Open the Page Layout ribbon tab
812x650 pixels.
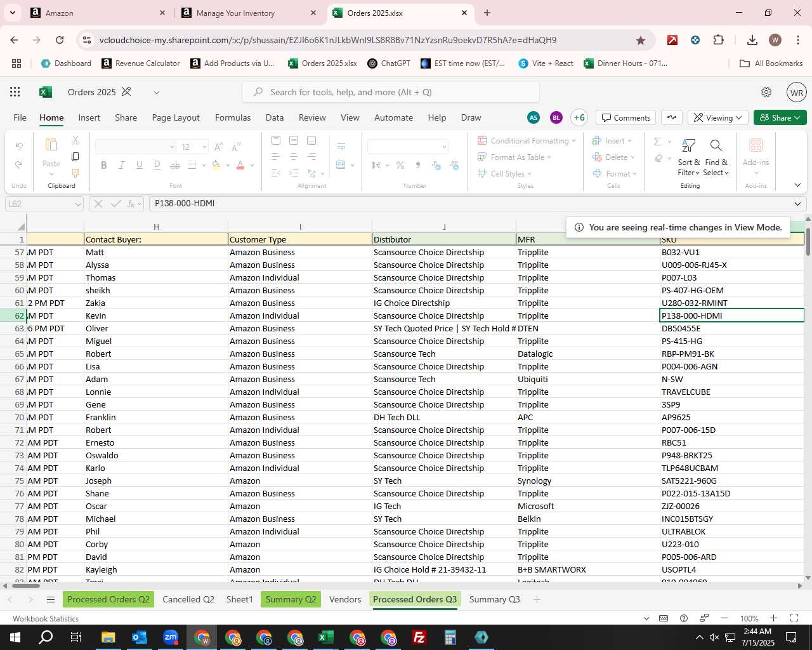coord(176,117)
